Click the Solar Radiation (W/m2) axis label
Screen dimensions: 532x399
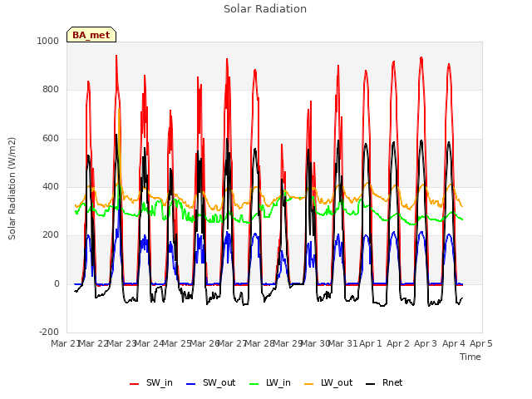(12, 189)
